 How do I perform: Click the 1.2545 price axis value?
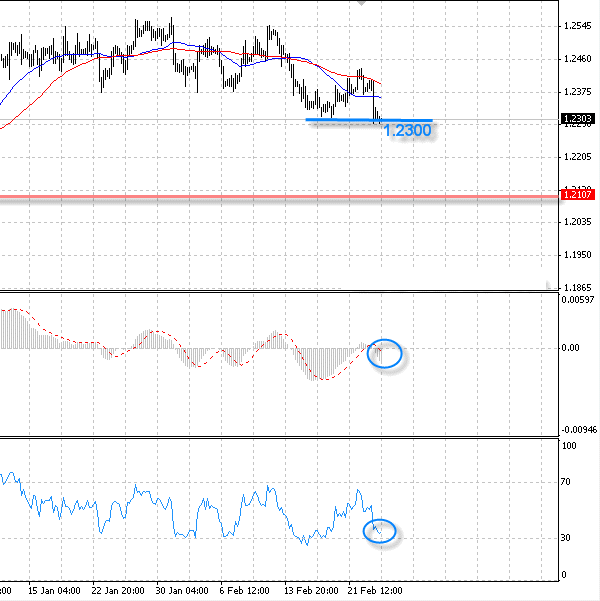coord(578,26)
